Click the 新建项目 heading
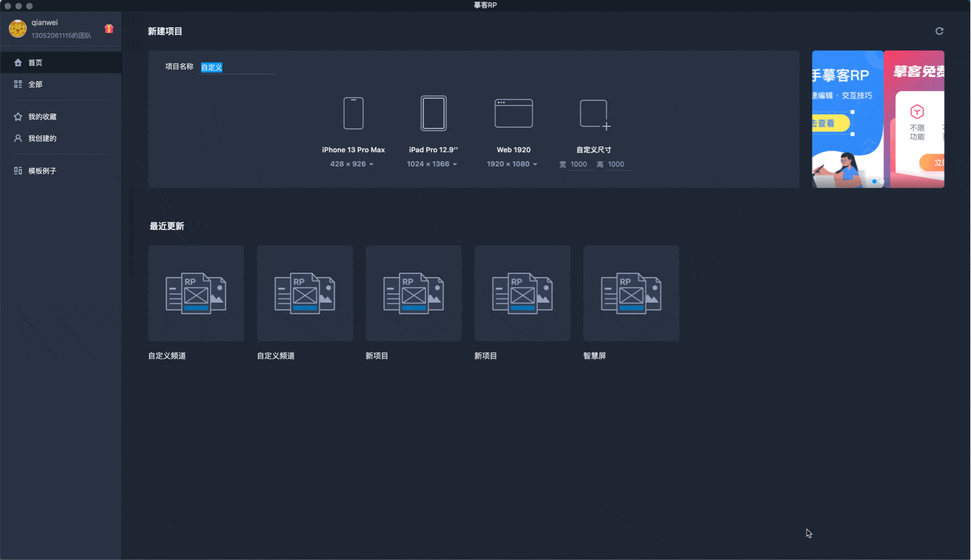This screenshot has width=971, height=560. click(x=165, y=31)
